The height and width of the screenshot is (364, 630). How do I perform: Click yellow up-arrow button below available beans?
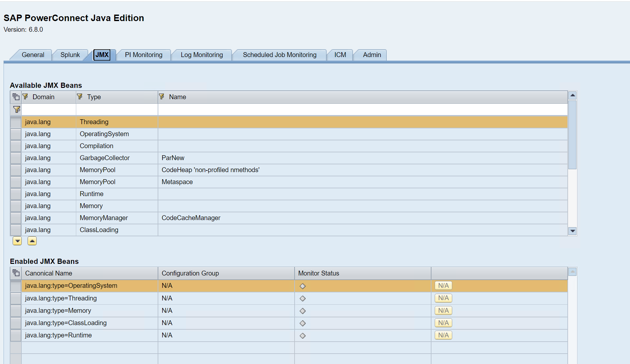point(32,241)
